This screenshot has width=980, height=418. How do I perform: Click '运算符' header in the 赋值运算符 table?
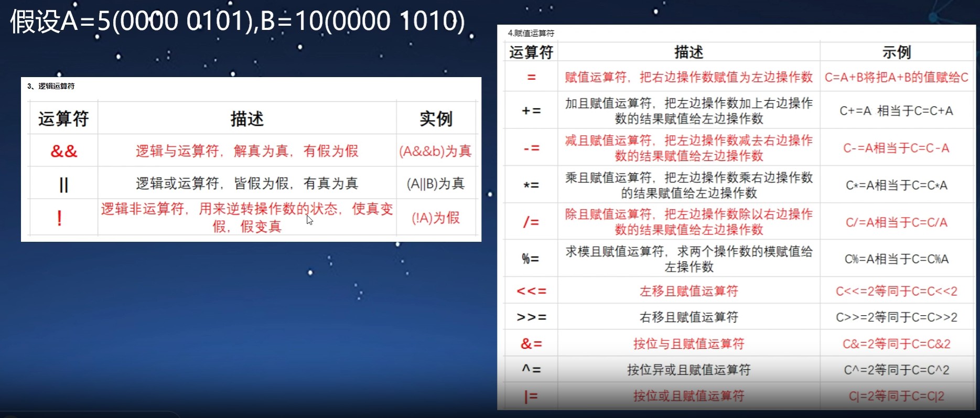click(x=531, y=52)
